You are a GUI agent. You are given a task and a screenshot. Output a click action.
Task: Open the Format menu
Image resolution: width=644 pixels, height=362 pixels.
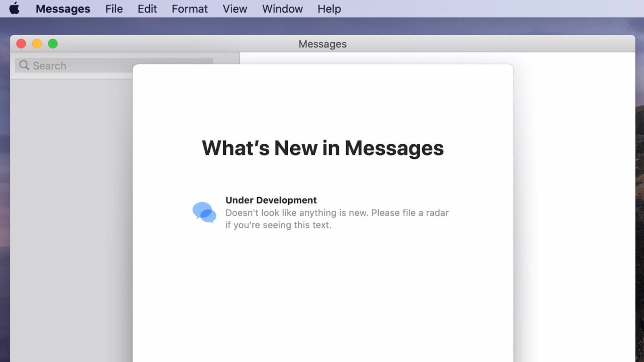tap(190, 9)
